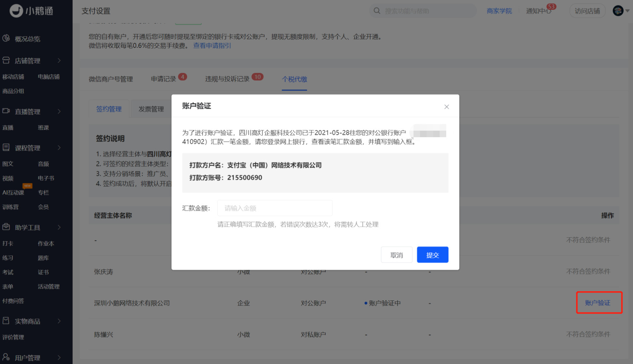Open 概况总览 overview icon in sidebar
The width and height of the screenshot is (633, 364).
[6, 38]
